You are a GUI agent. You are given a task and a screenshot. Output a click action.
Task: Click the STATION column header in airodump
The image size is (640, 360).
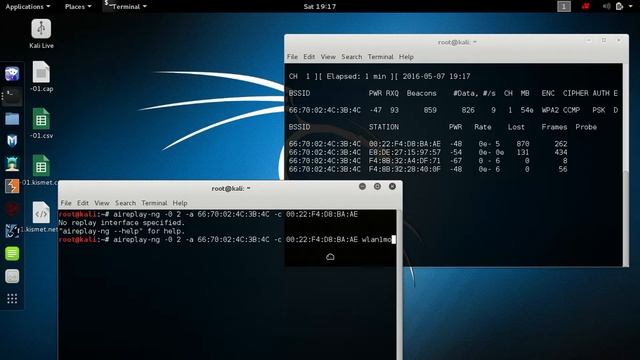click(x=384, y=127)
